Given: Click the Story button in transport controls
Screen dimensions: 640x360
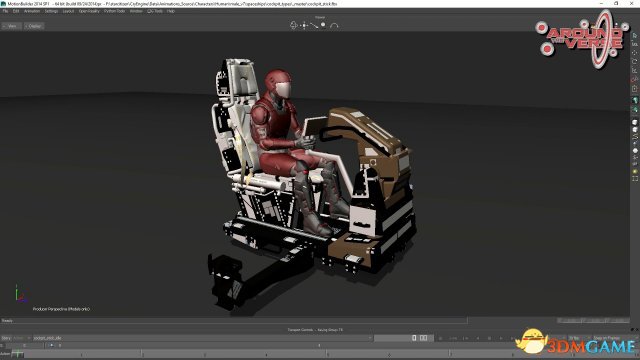Looking at the screenshot, I should (x=6, y=338).
